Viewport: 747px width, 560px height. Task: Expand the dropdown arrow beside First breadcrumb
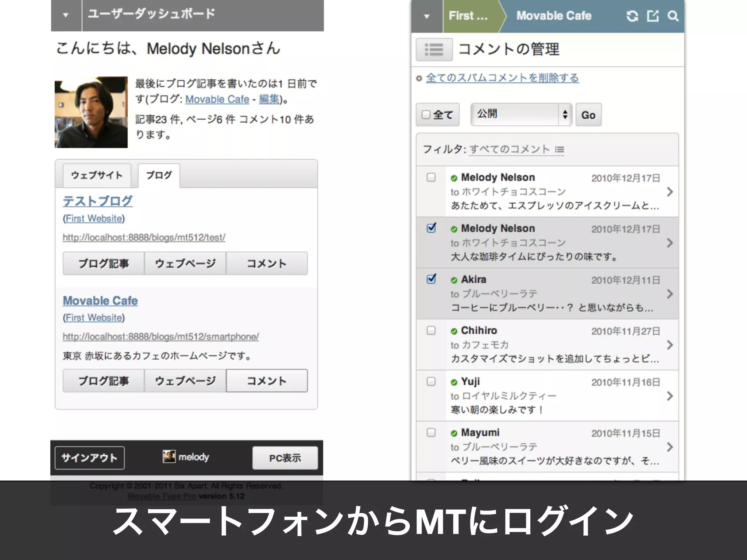tap(427, 16)
